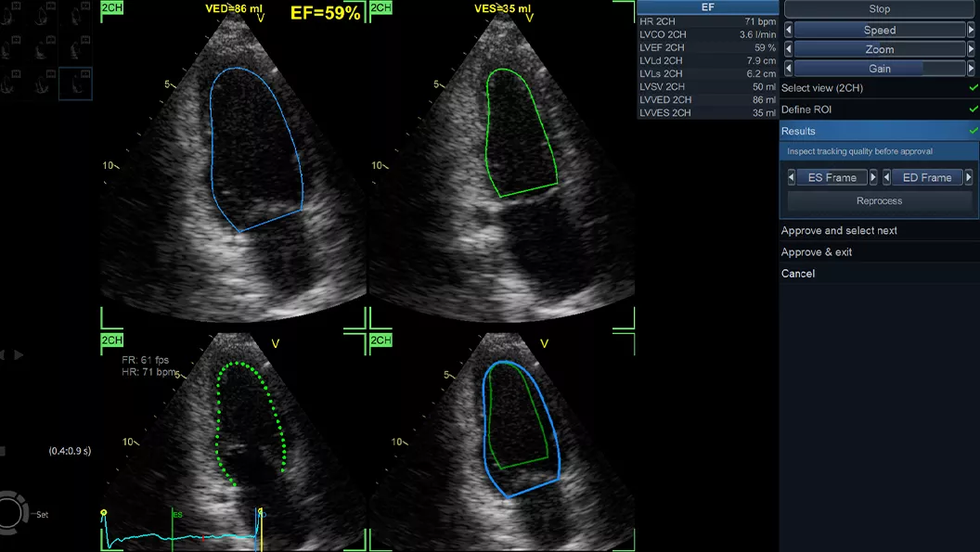Increase Speed with its right arrow
Screen dimensions: 980x552
(x=971, y=30)
